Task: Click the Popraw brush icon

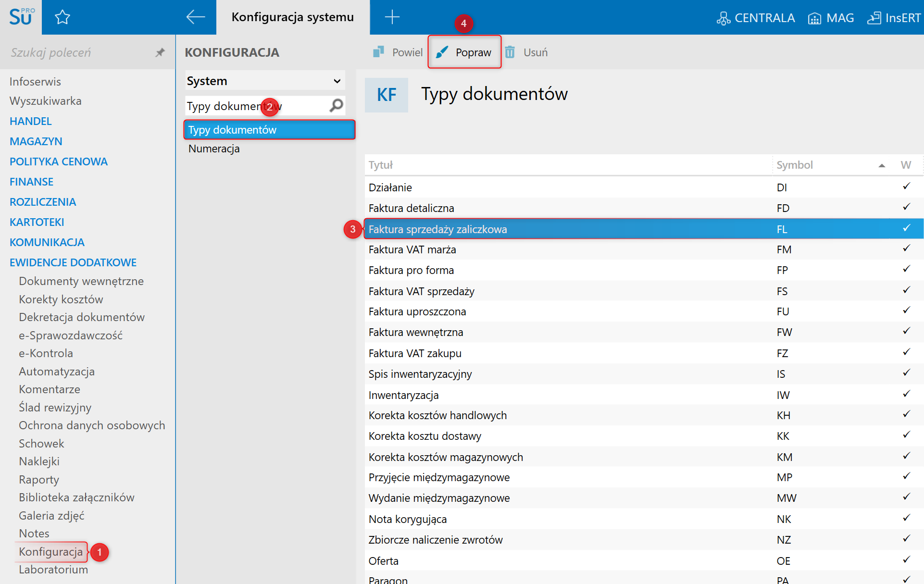Action: pyautogui.click(x=442, y=52)
